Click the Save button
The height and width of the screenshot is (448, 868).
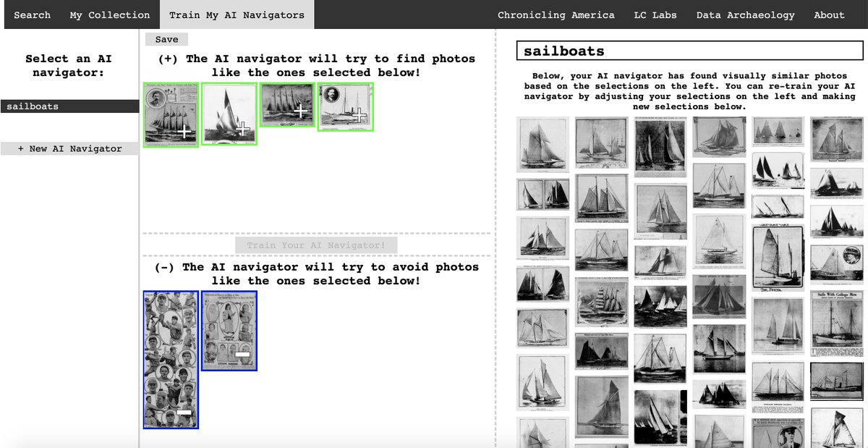[166, 40]
